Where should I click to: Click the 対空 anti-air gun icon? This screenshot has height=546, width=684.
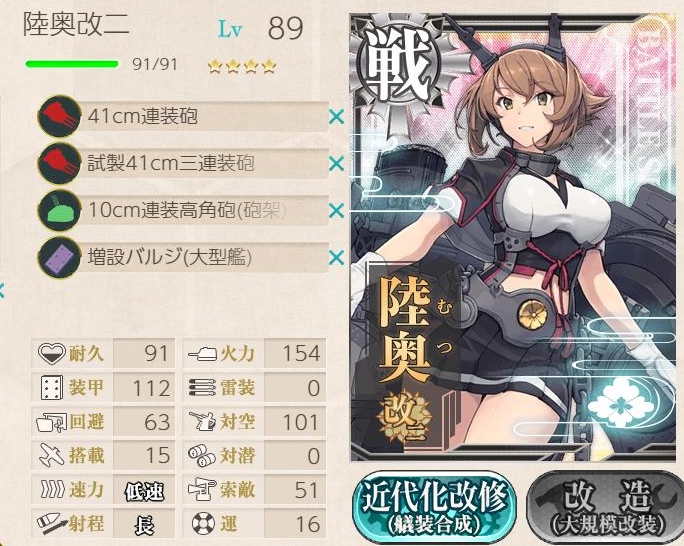click(203, 421)
